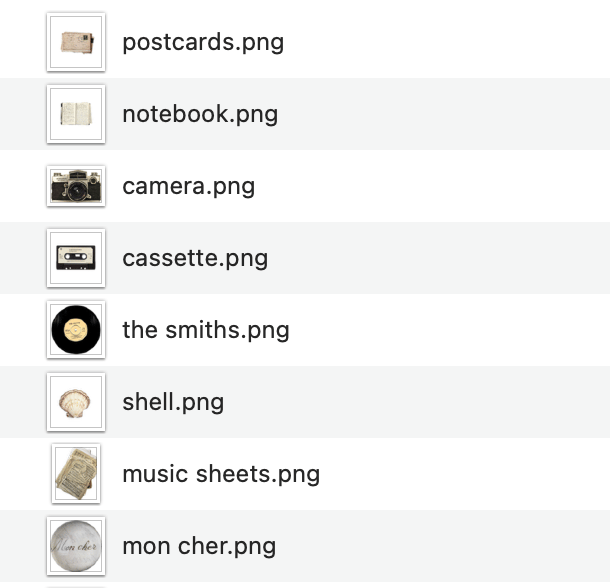Click the vinyl record thumbnail
Viewport: 610px width, 588px height.
click(x=76, y=330)
